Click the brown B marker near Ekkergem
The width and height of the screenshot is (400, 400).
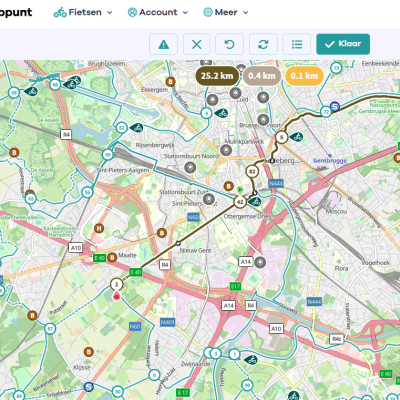coord(170,82)
